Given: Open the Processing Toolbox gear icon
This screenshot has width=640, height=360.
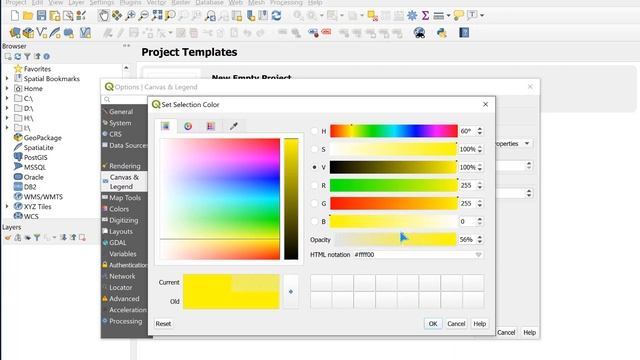Looking at the screenshot, I should click(412, 16).
